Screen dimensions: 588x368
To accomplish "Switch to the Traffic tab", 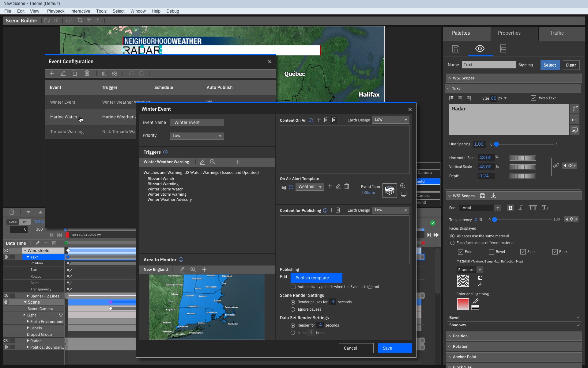I will pos(556,33).
